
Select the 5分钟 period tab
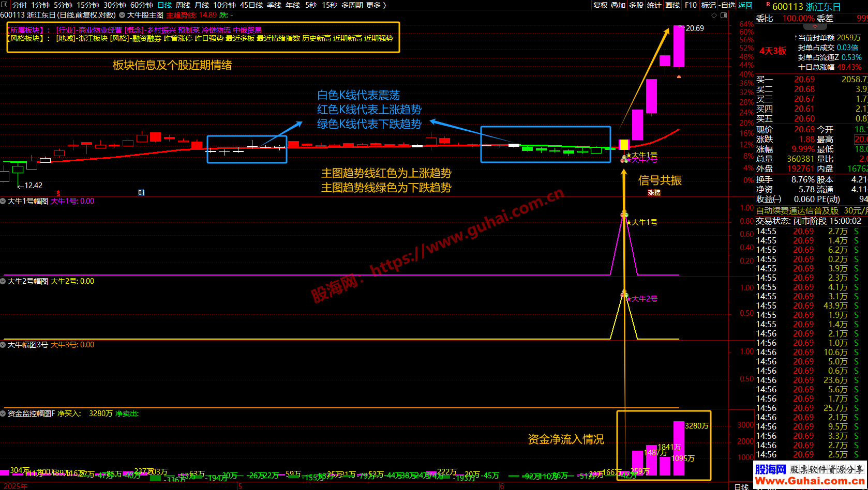63,5
